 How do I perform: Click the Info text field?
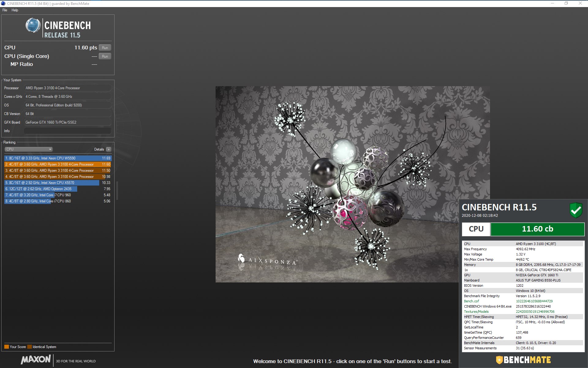[67, 131]
